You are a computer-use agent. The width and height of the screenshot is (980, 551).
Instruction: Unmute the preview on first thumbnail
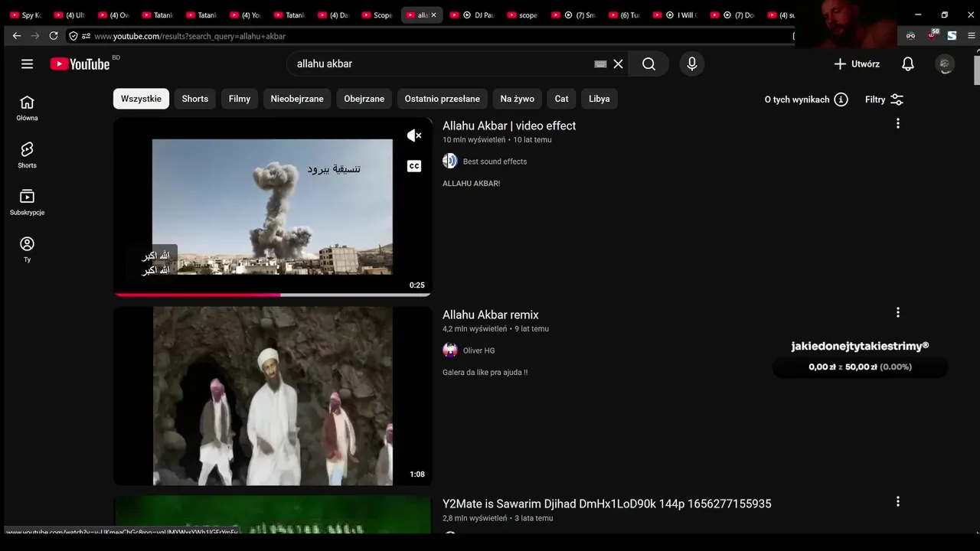click(414, 135)
